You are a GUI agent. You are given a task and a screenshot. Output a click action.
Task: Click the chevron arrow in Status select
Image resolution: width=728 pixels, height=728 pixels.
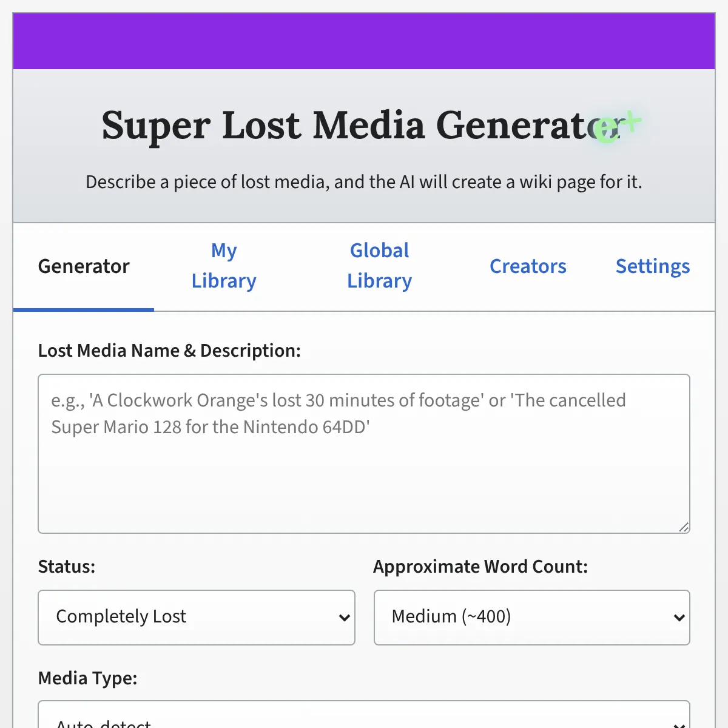coord(344,618)
